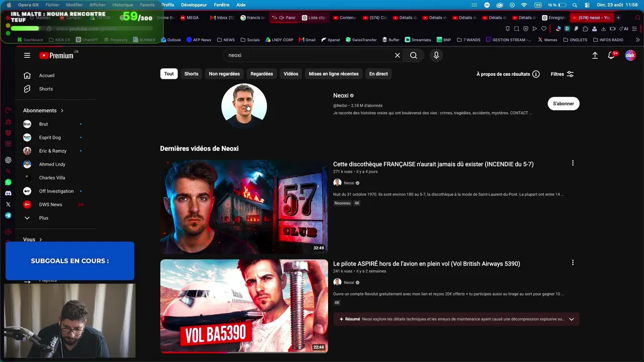Open more options for the INCENDIE du 5-7 video
Viewport: 644px width, 362px height.
pyautogui.click(x=573, y=163)
